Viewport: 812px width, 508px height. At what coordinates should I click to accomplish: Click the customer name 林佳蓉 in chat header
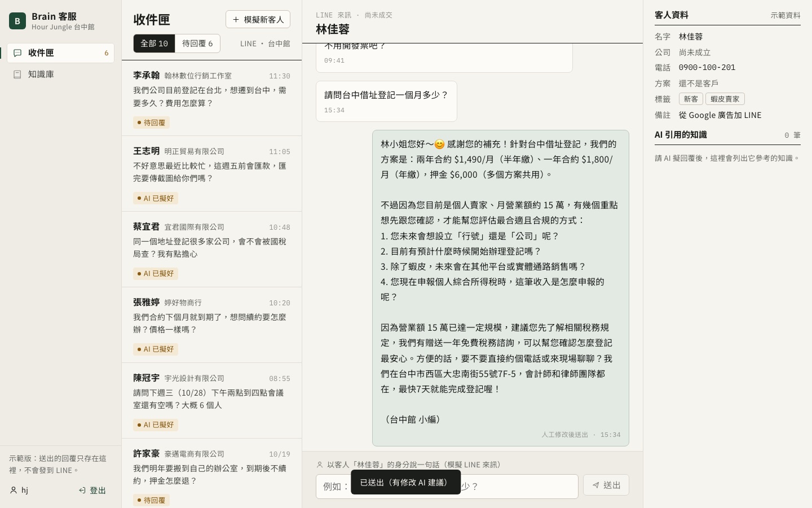click(333, 29)
